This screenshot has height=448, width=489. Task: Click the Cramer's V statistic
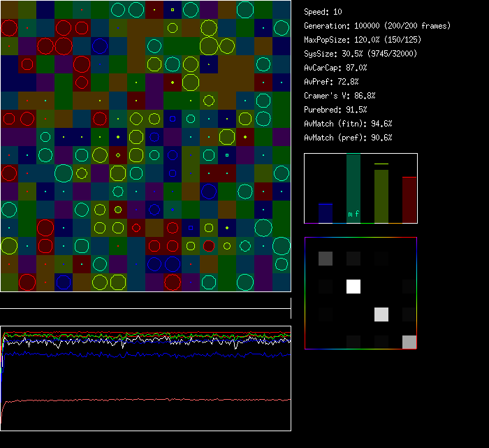(340, 96)
